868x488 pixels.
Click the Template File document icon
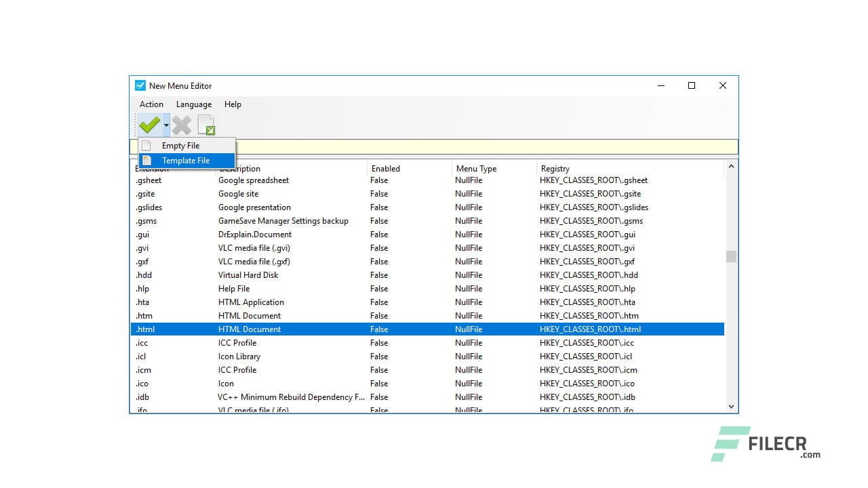[147, 160]
